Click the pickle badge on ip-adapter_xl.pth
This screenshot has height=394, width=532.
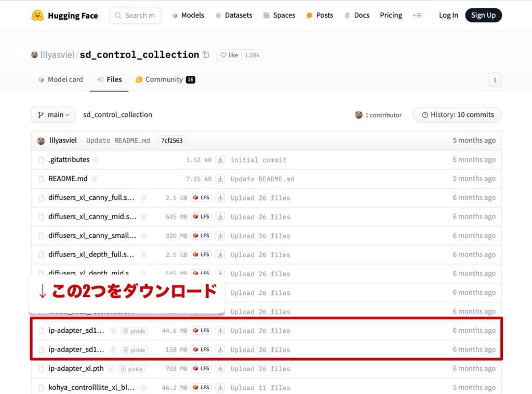pyautogui.click(x=131, y=369)
